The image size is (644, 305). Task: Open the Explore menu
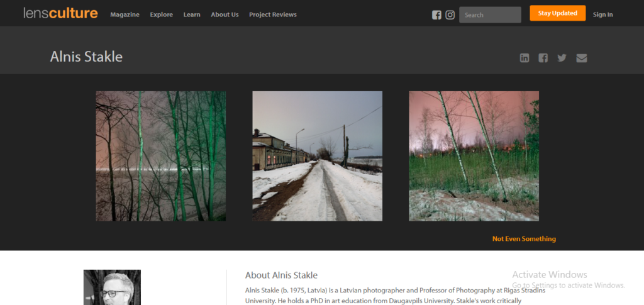(x=161, y=14)
